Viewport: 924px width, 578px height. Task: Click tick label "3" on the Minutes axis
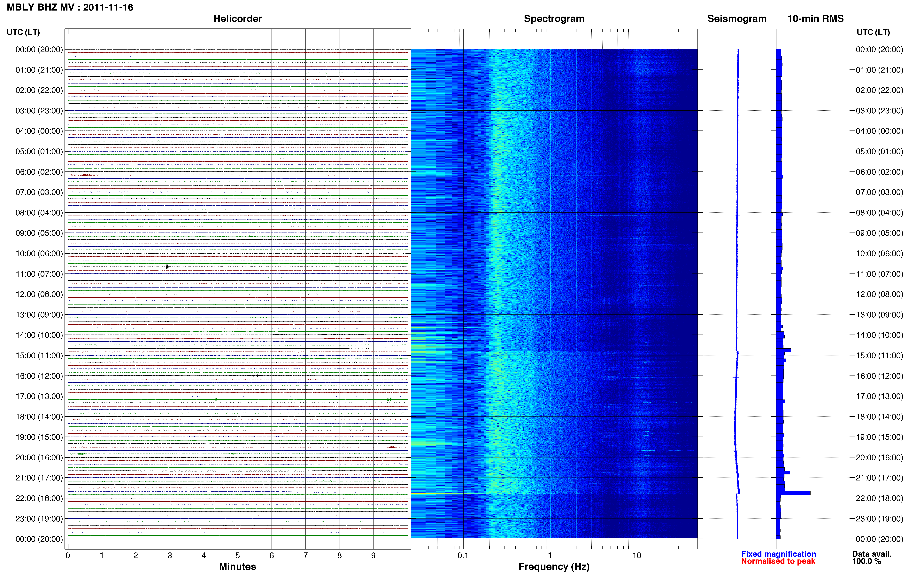pyautogui.click(x=170, y=555)
